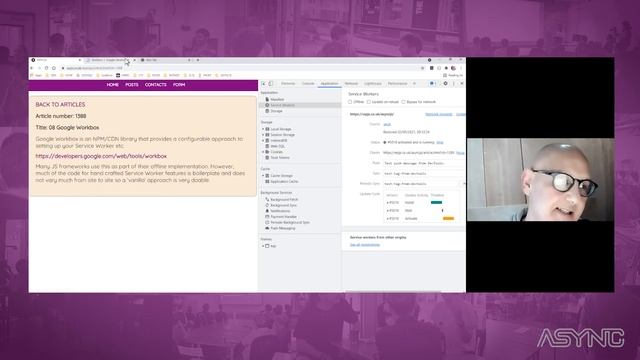Open the DevTools issues counter badge
This screenshot has width=640, height=360.
point(433,84)
